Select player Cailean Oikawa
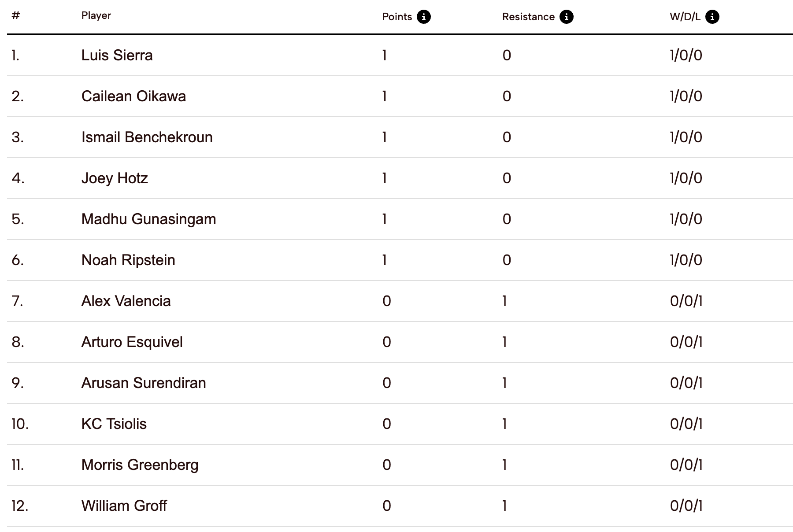793x532 pixels. tap(133, 96)
